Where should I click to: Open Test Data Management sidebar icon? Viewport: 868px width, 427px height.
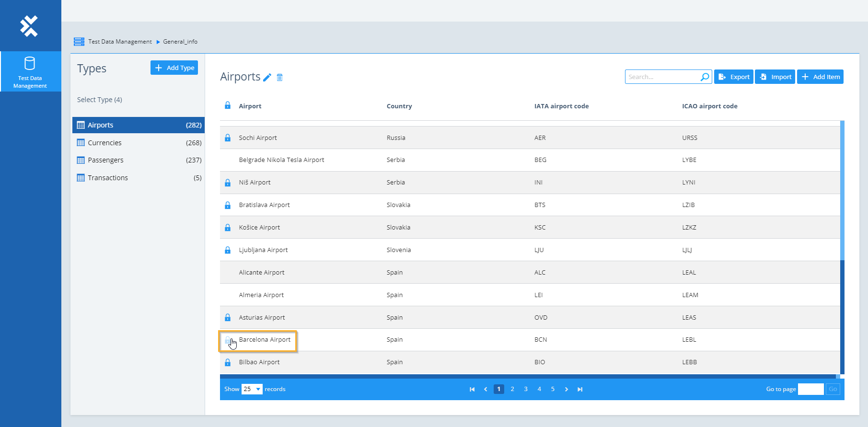point(30,71)
